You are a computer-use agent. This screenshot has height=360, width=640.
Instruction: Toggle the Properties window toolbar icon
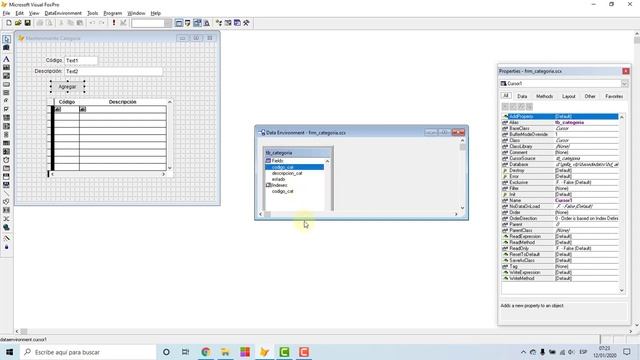(x=197, y=23)
